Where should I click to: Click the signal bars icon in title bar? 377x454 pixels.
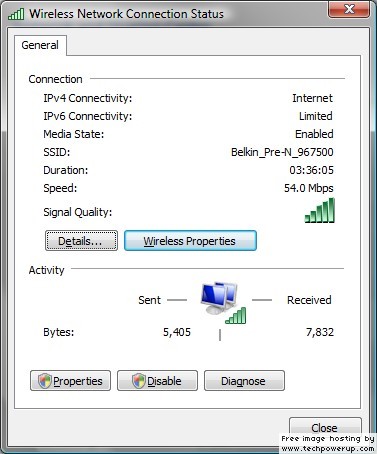tap(16, 14)
